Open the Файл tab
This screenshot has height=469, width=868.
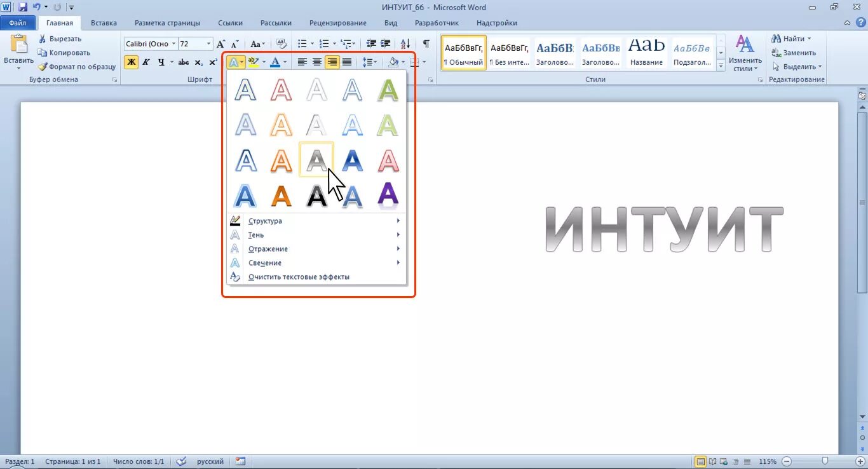coord(18,23)
